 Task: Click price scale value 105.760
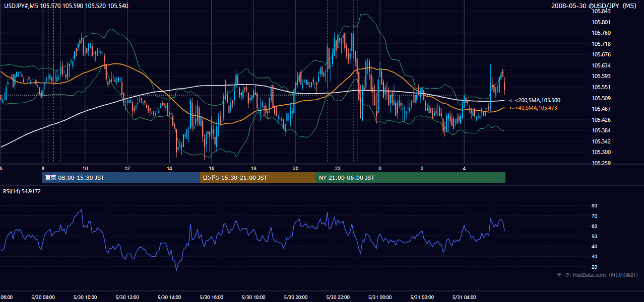[x=602, y=33]
